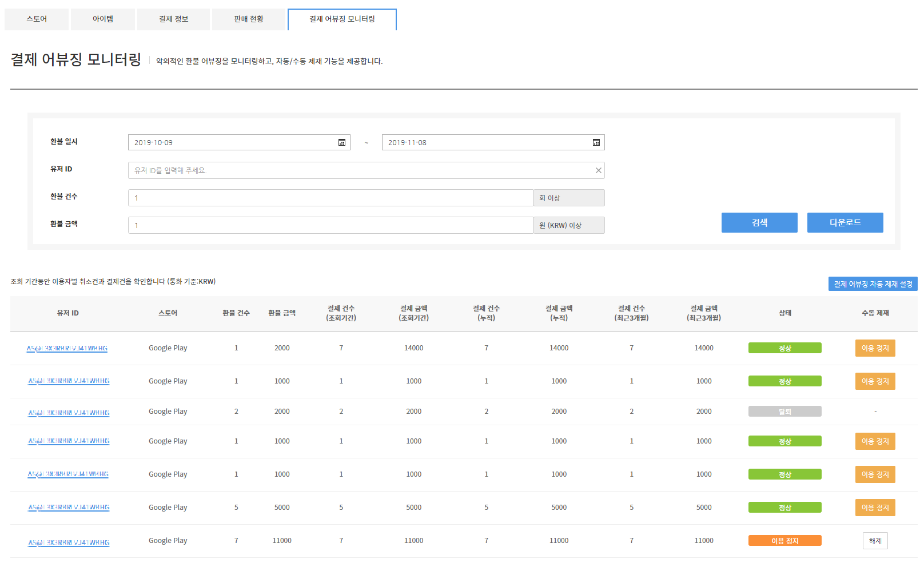The width and height of the screenshot is (924, 563).
Task: Click the 상태 column header
Action: pos(785,313)
